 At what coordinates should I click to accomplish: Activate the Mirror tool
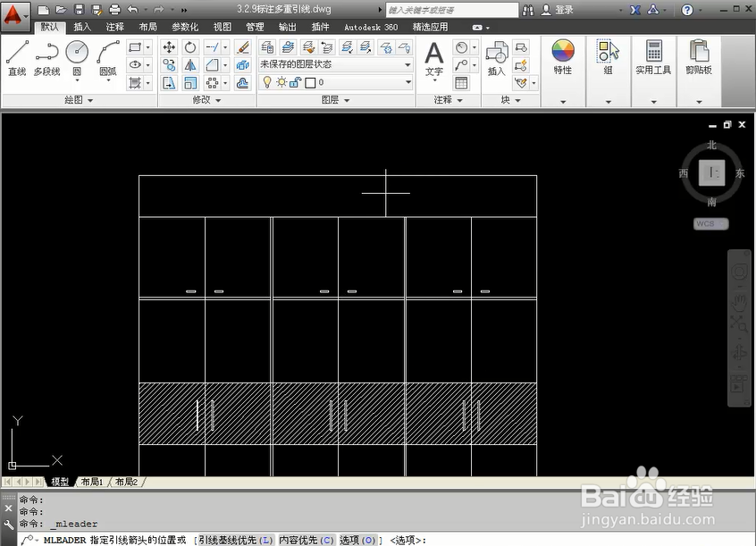coord(190,64)
